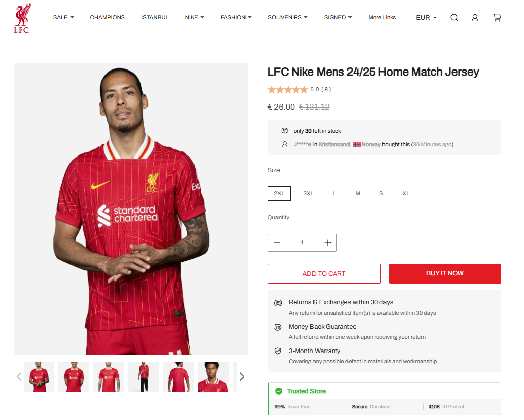Expand the SOUVENIRS menu
Screen dimensions: 524x420
tap(288, 17)
